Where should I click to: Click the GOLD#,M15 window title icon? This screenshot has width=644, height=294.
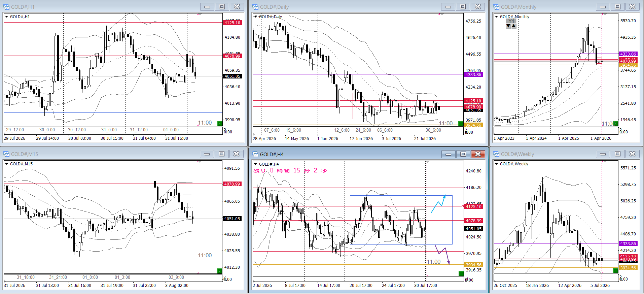coord(6,154)
